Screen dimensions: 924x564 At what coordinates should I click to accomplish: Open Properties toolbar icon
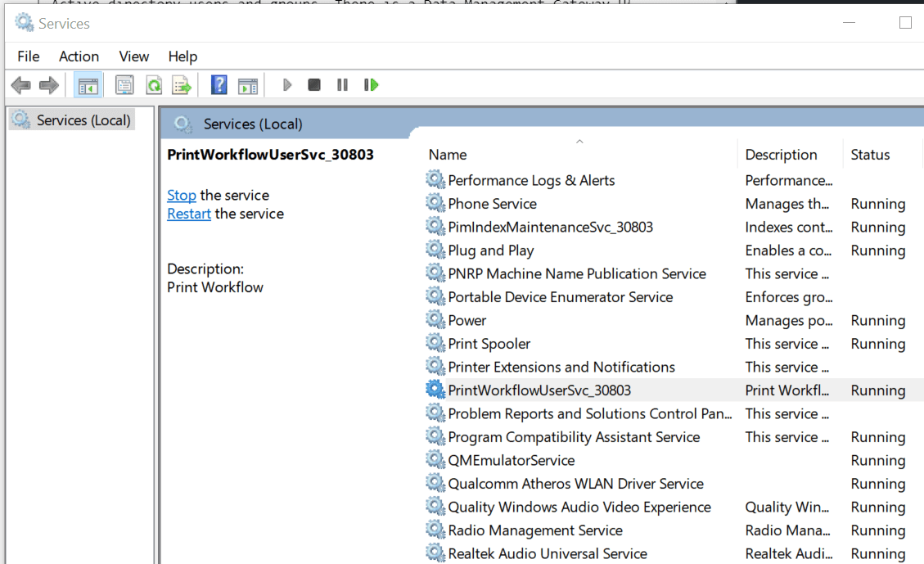(x=124, y=85)
